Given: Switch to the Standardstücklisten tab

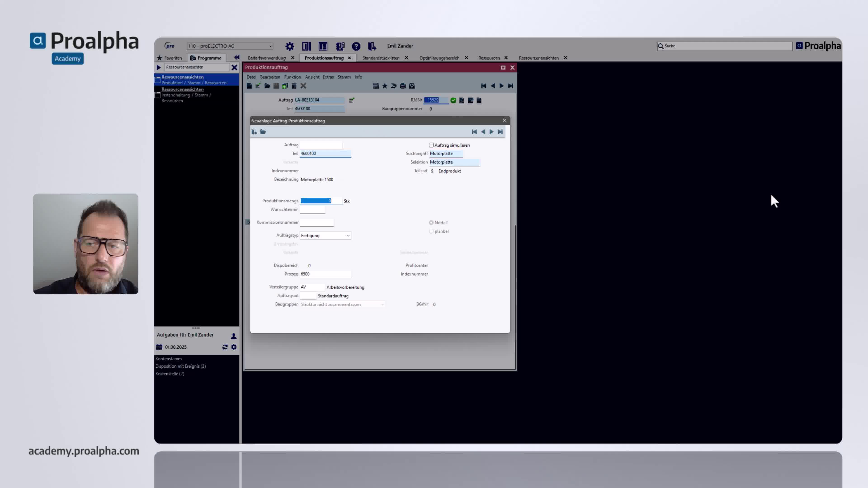Looking at the screenshot, I should click(381, 58).
